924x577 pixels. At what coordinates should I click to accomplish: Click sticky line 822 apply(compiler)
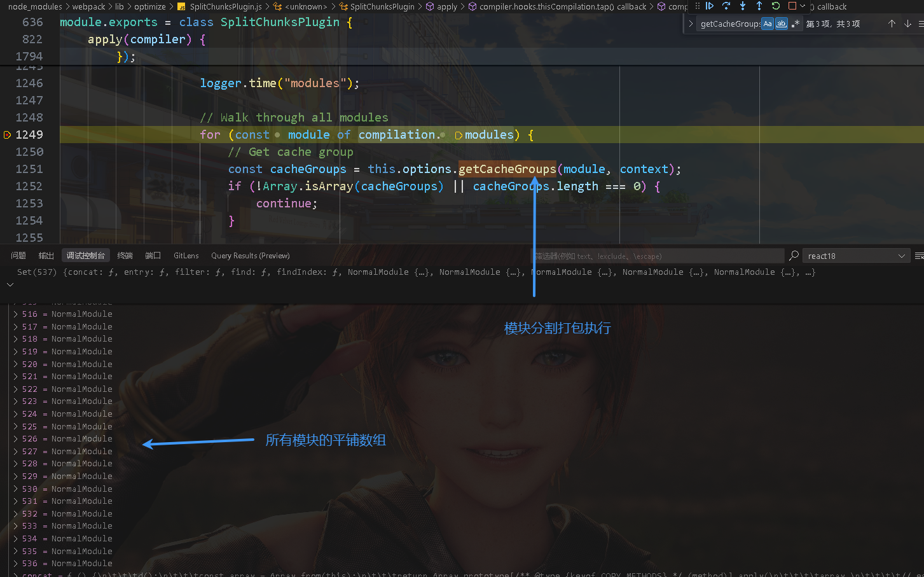146,39
